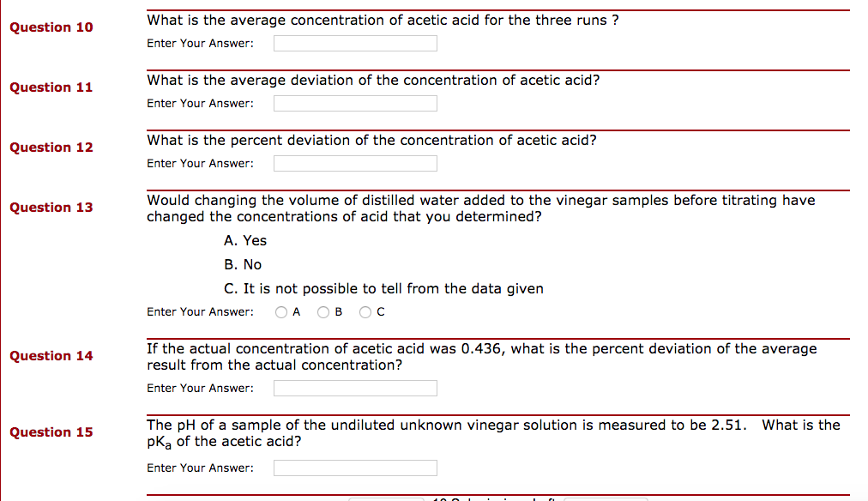Click the Question 12 label

(x=51, y=148)
